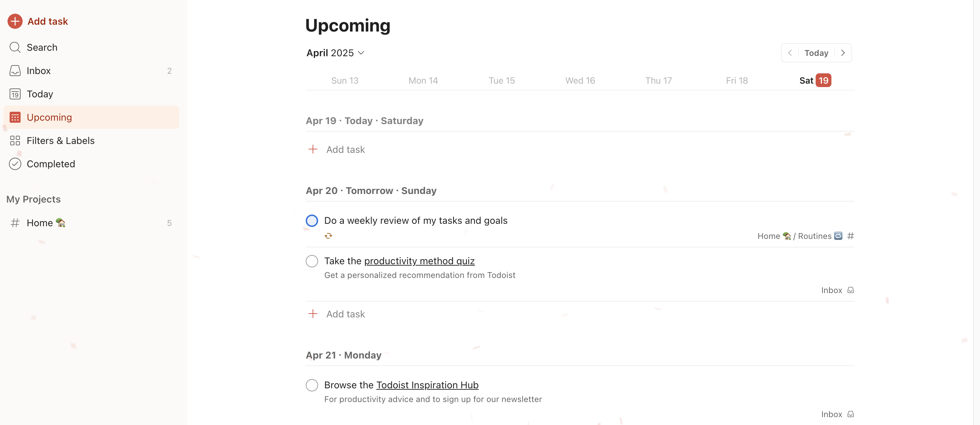Screen dimensions: 980x425
Task: Open the productivity method quiz link
Action: pyautogui.click(x=419, y=261)
